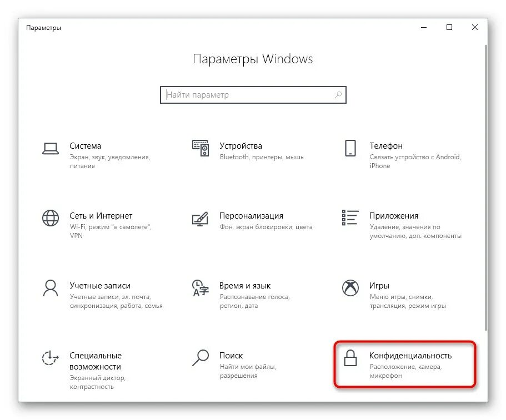
Task: Click the text Расположение, камера, микрофон
Action: pyautogui.click(x=405, y=371)
